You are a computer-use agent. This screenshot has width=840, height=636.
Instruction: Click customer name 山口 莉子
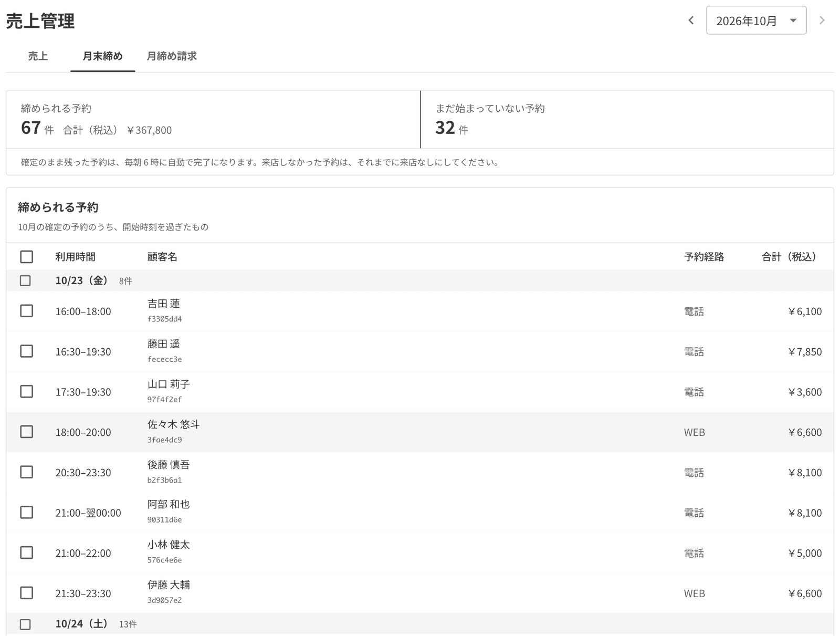click(x=169, y=384)
